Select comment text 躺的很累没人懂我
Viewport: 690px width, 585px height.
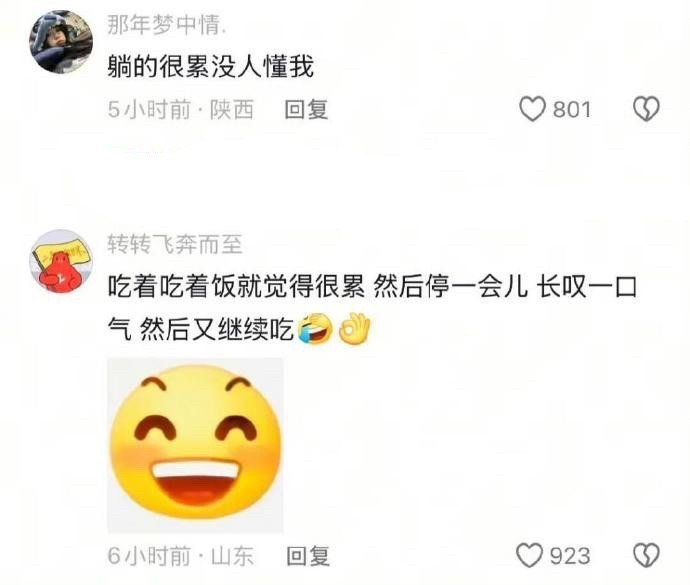pyautogui.click(x=211, y=67)
